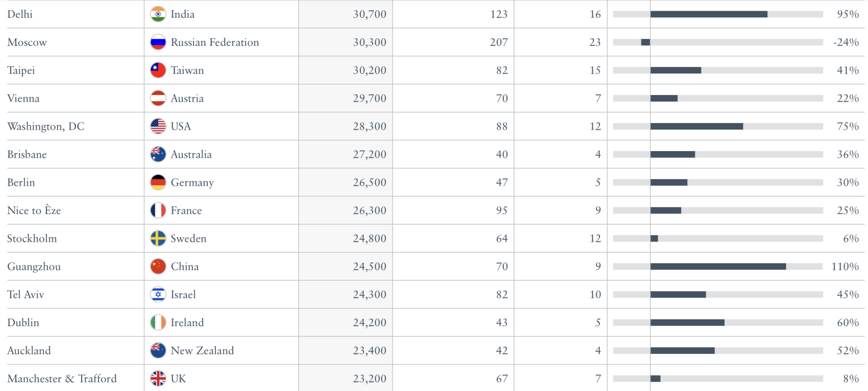Click the USA flag icon
The image size is (868, 391).
(158, 127)
